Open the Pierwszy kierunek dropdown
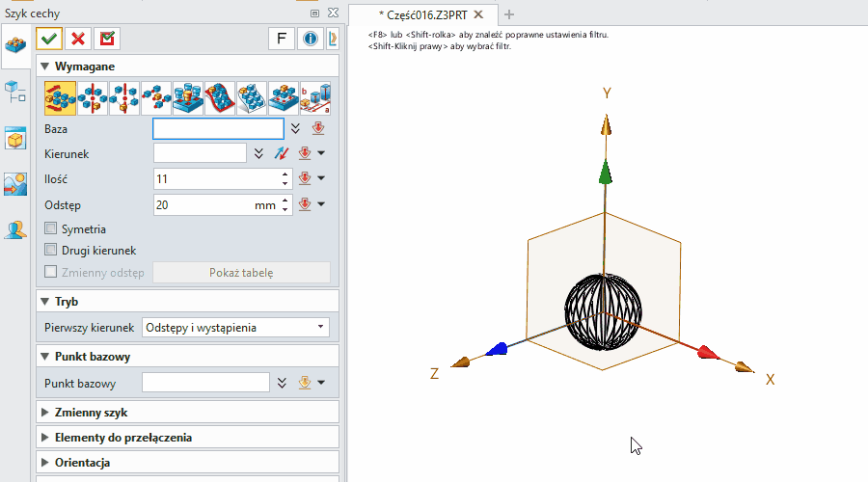This screenshot has width=868, height=482. pyautogui.click(x=234, y=328)
